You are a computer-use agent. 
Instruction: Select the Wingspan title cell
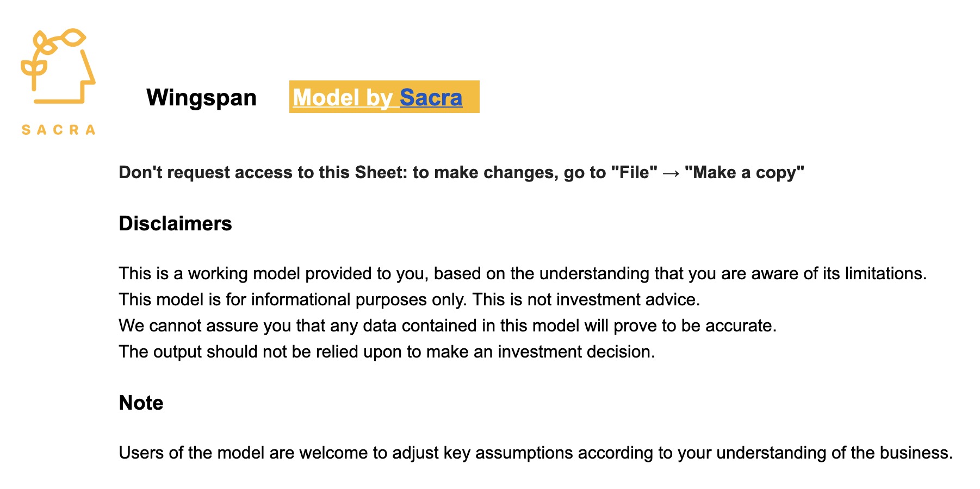201,98
